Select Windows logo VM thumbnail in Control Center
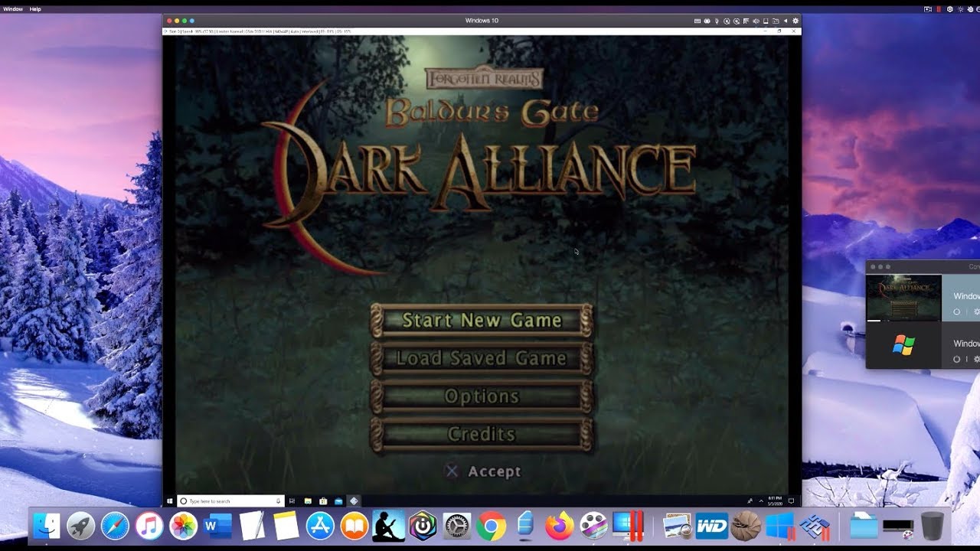 coord(903,345)
